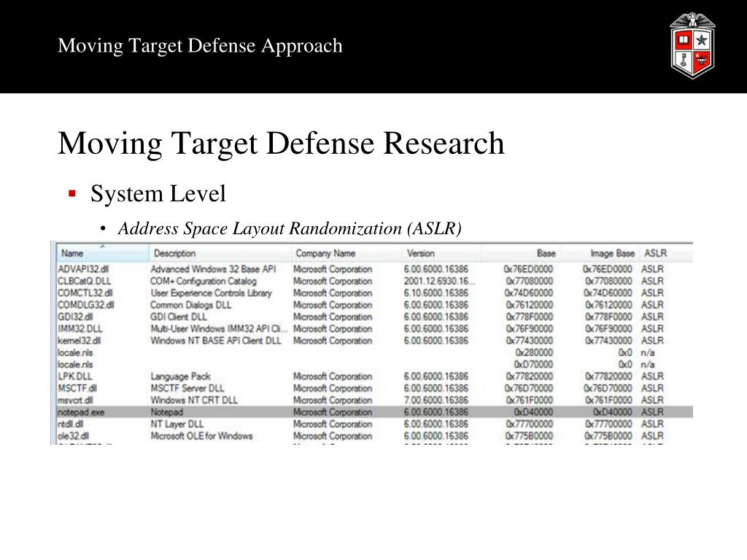Pick msvcrt.dll in the Name column
Screen dimensions: 747x560
coord(75,400)
